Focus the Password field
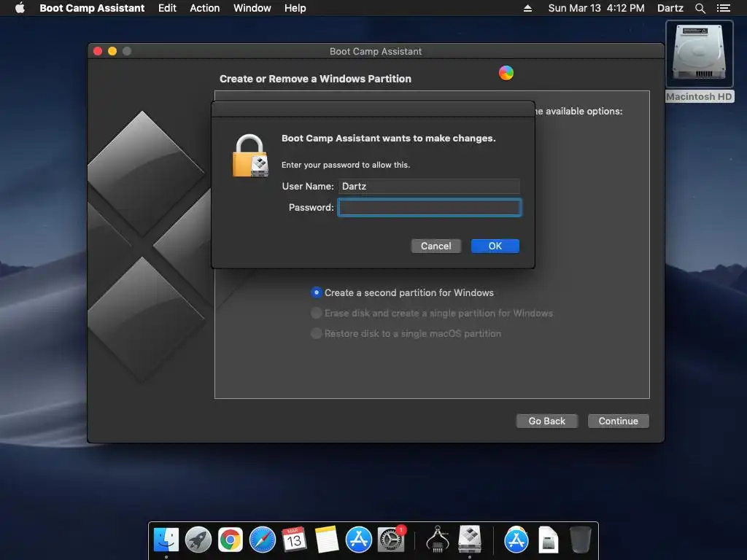The image size is (747, 560). click(x=430, y=208)
